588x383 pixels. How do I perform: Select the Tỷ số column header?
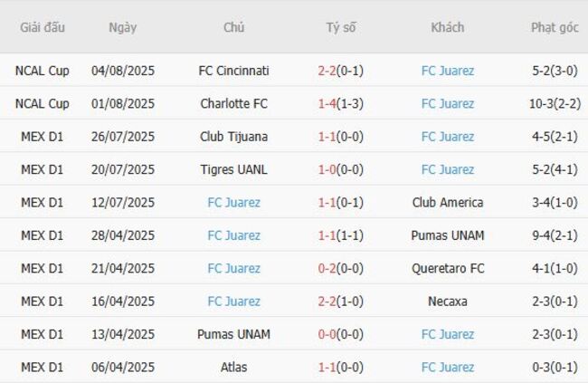point(341,27)
